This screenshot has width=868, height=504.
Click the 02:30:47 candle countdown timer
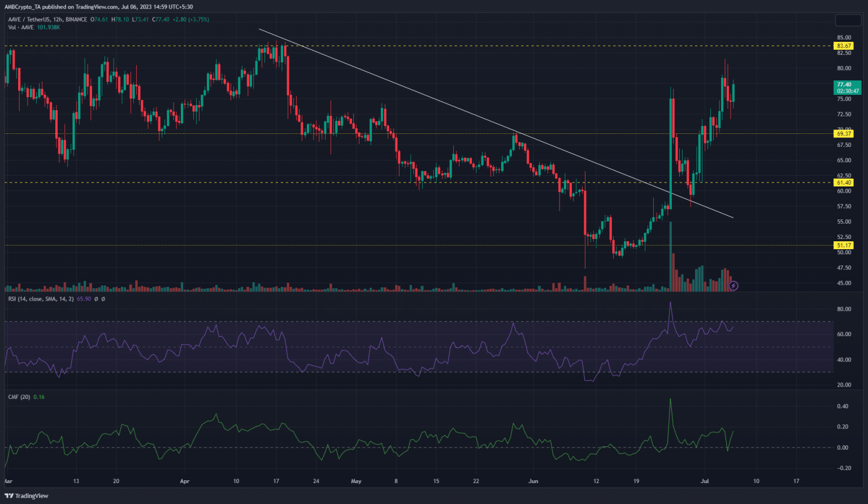pos(844,90)
